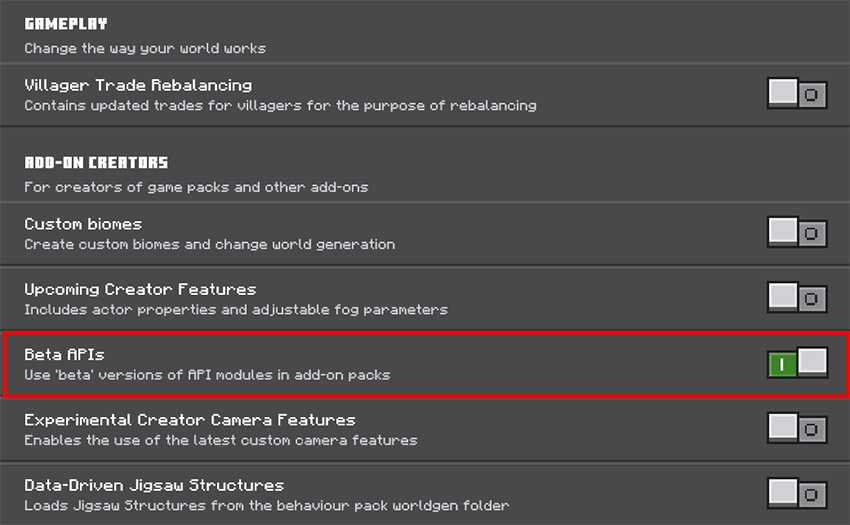Click the 'Create custom biomes' description

pos(209,244)
